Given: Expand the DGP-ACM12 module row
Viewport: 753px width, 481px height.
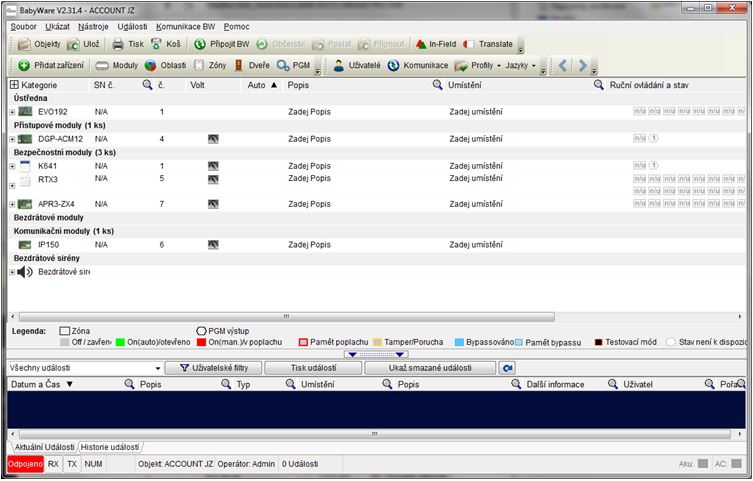Looking at the screenshot, I should [12, 138].
